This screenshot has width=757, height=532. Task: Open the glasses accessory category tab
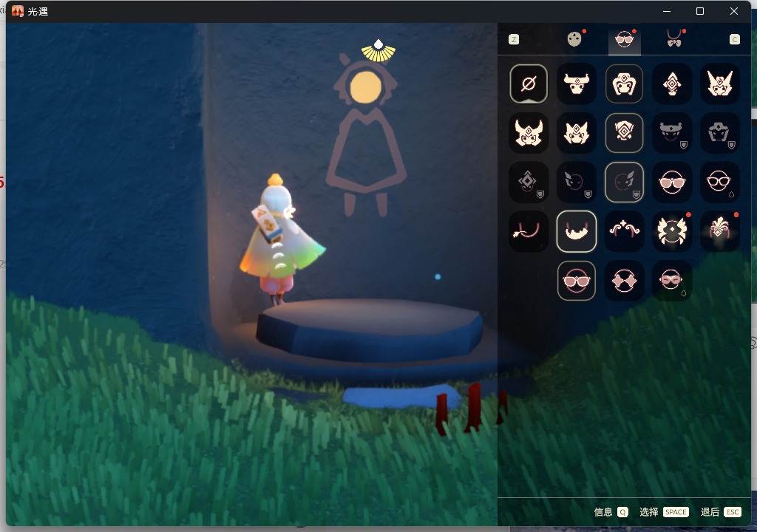tap(624, 39)
